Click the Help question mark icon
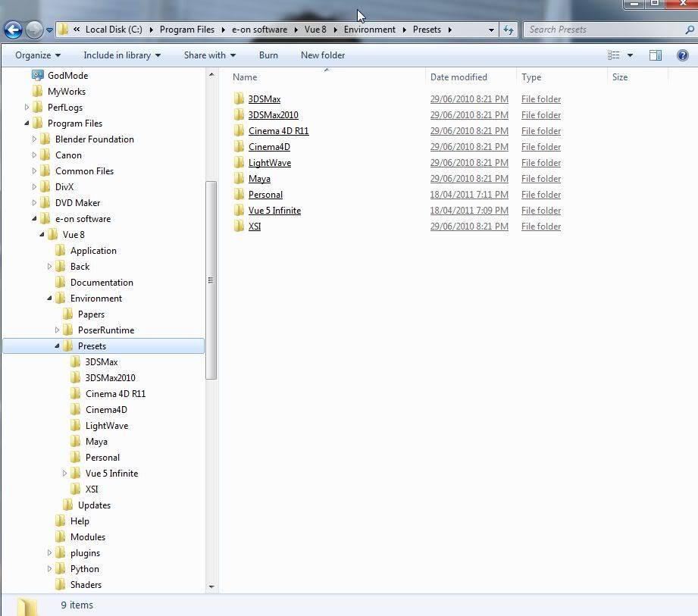 [x=682, y=55]
